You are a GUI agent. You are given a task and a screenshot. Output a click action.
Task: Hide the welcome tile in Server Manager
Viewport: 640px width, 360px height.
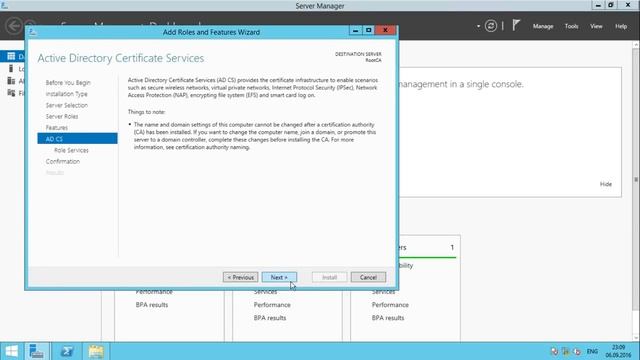point(606,184)
